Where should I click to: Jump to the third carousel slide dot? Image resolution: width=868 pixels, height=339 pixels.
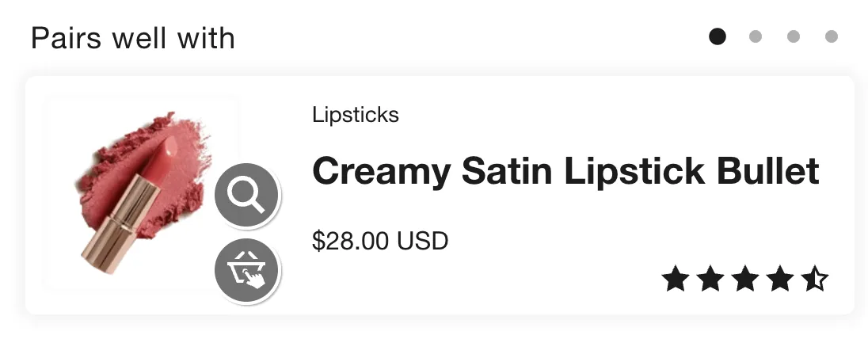pyautogui.click(x=794, y=36)
